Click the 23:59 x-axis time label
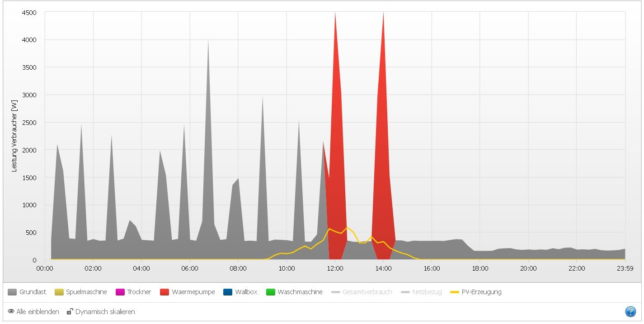644x324 pixels. coord(625,268)
